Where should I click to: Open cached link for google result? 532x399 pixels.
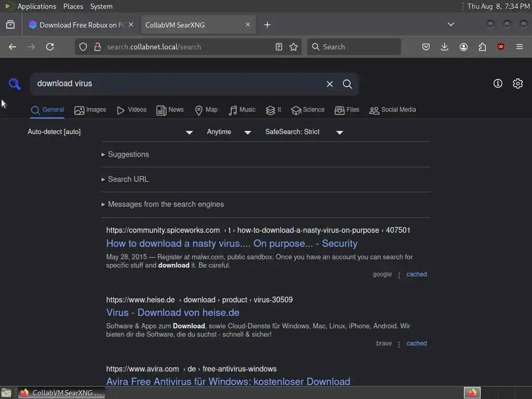point(416,274)
